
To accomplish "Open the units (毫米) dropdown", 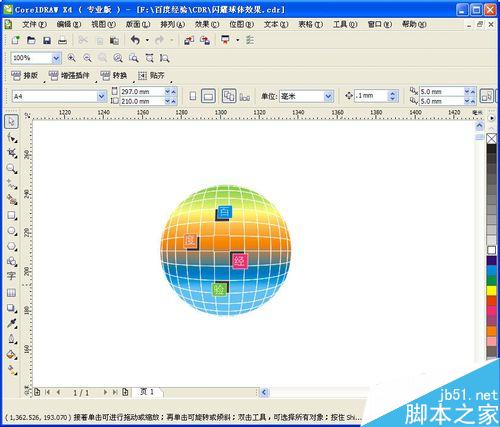I will 328,96.
